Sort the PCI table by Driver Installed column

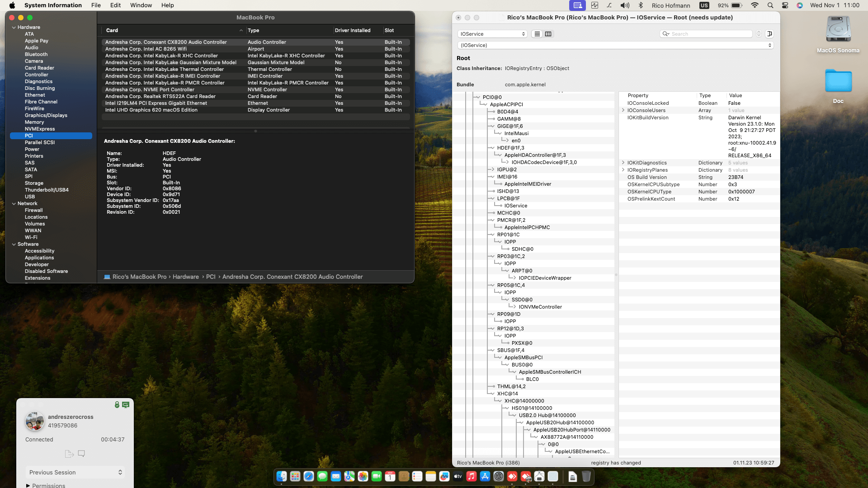[x=357, y=30]
